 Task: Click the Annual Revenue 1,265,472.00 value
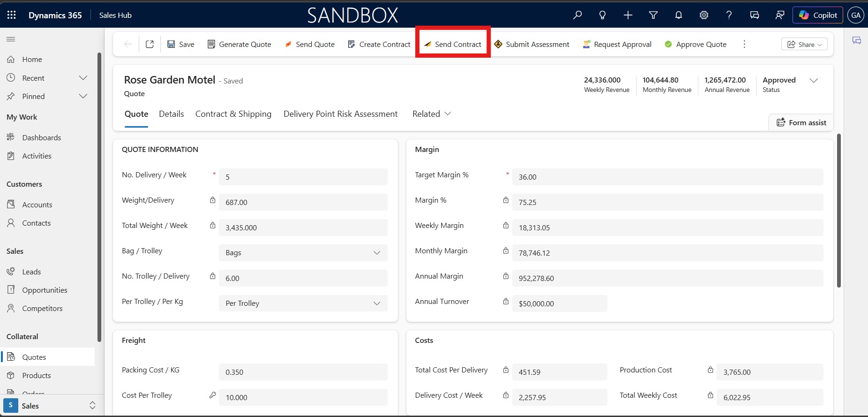coord(725,80)
